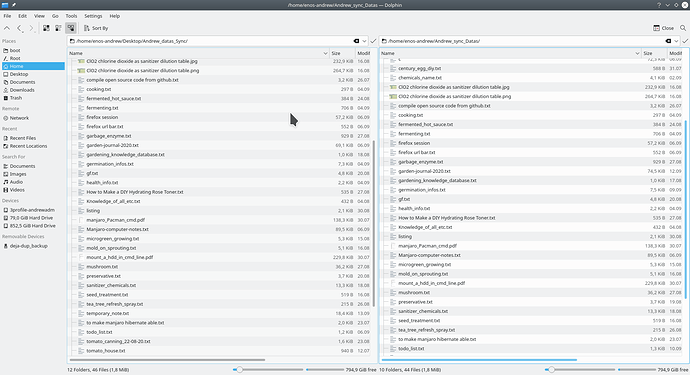The image size is (690, 375).
Task: Open the 852,5 GiB Hard Drive
Action: tap(33, 226)
